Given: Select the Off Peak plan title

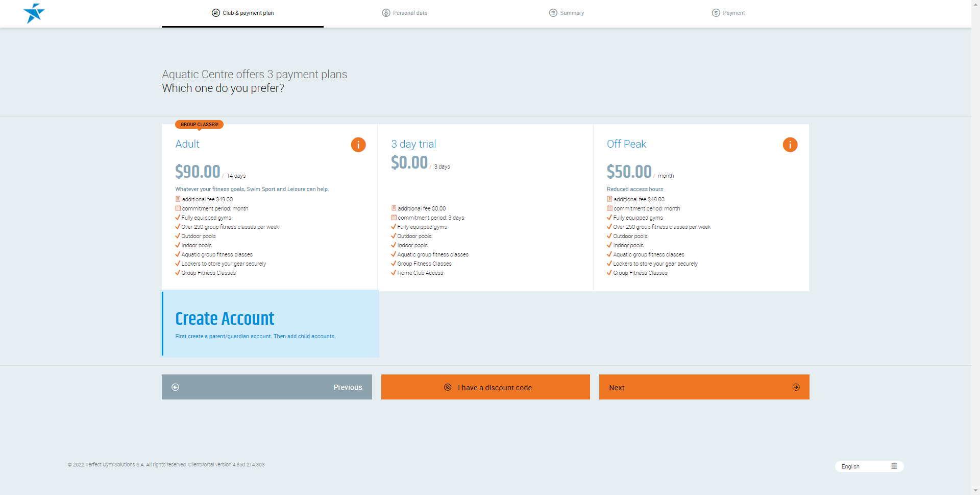Looking at the screenshot, I should click(x=626, y=144).
